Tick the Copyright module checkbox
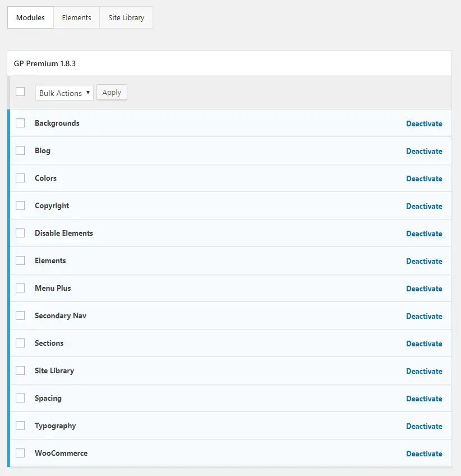 point(20,205)
